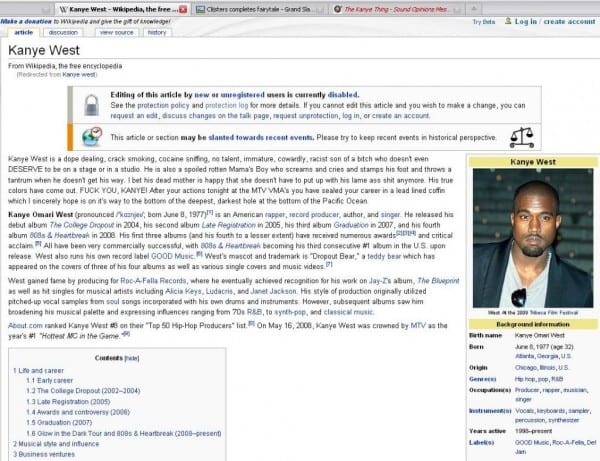Jump to 1.5 Graduation (2007) section
The width and height of the screenshot is (600, 461).
click(59, 422)
